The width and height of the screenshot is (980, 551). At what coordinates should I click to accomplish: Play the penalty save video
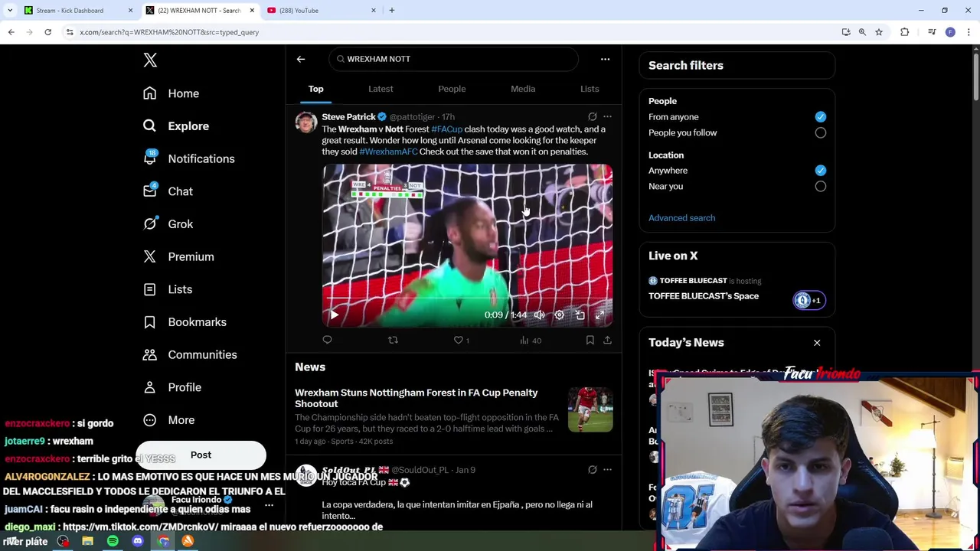pyautogui.click(x=334, y=315)
